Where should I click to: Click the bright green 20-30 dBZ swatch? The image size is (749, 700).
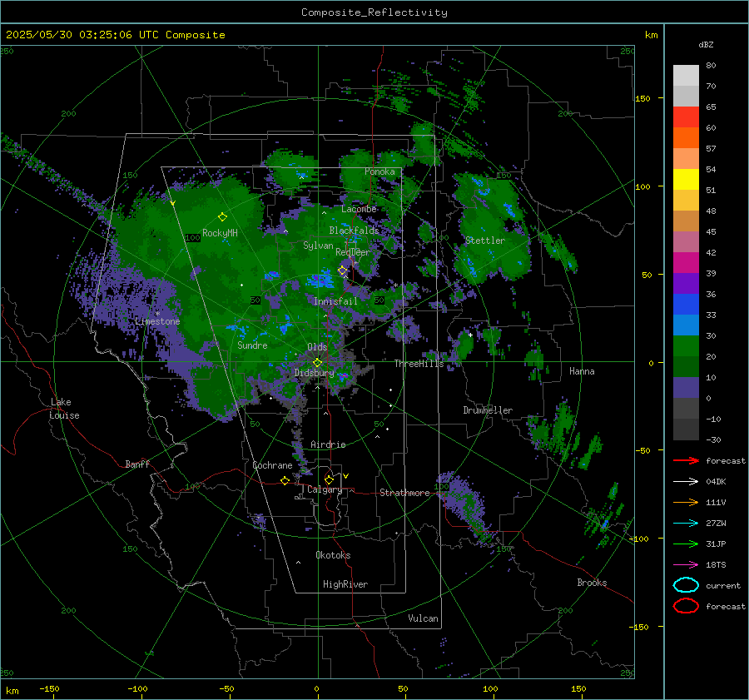tap(686, 346)
